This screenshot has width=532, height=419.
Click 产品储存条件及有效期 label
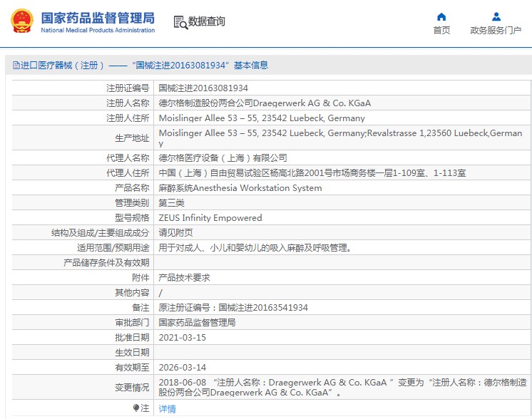pyautogui.click(x=106, y=263)
